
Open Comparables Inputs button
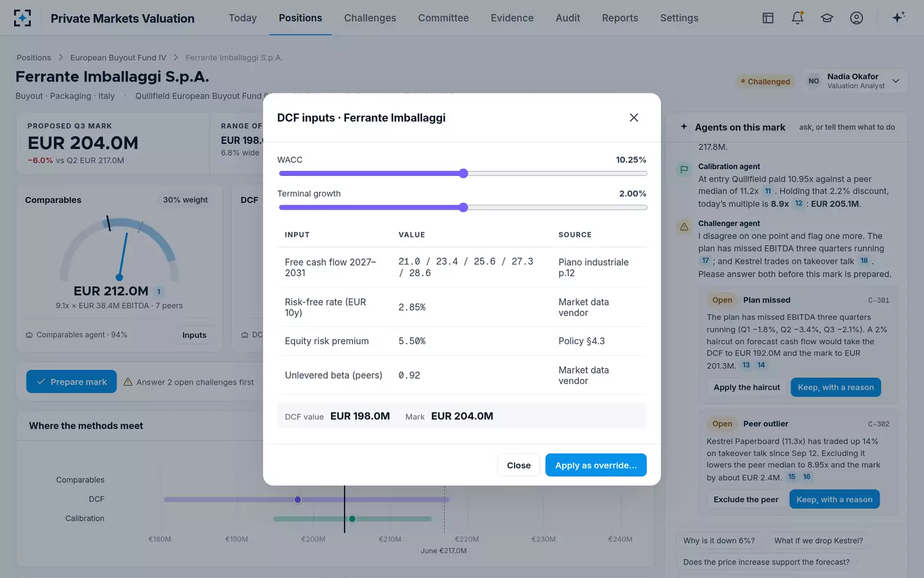pos(194,335)
